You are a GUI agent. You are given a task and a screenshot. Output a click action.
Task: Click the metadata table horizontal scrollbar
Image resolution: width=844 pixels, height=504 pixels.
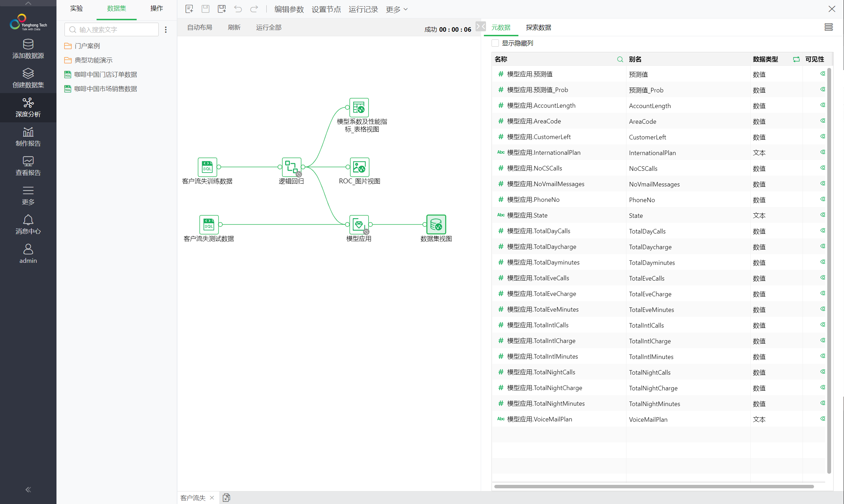pyautogui.click(x=654, y=486)
